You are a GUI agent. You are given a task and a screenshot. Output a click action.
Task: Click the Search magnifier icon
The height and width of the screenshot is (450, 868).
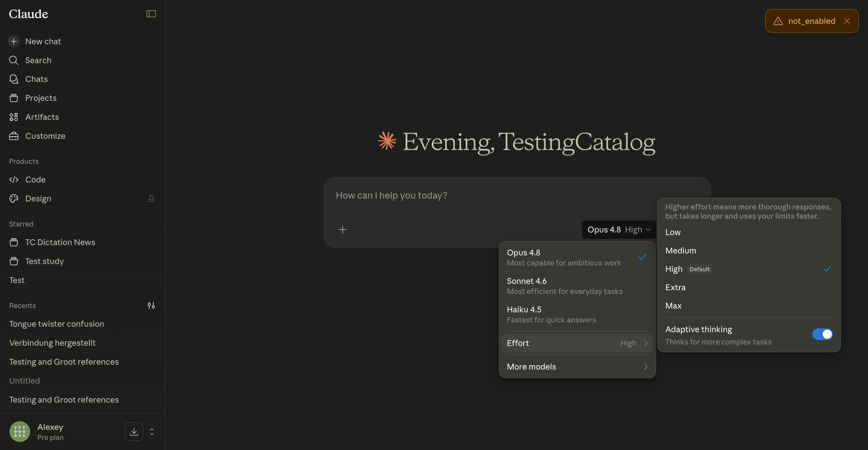coord(13,60)
